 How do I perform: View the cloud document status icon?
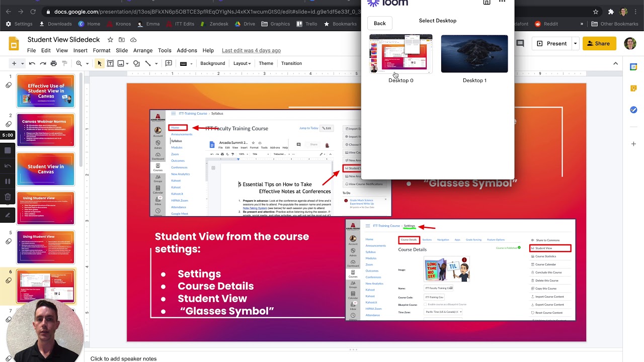tap(133, 40)
